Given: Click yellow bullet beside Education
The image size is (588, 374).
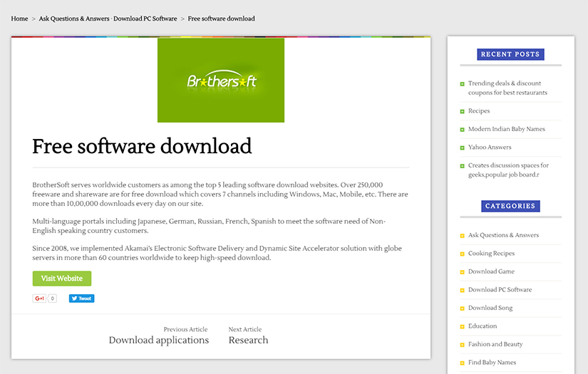Looking at the screenshot, I should 462,326.
